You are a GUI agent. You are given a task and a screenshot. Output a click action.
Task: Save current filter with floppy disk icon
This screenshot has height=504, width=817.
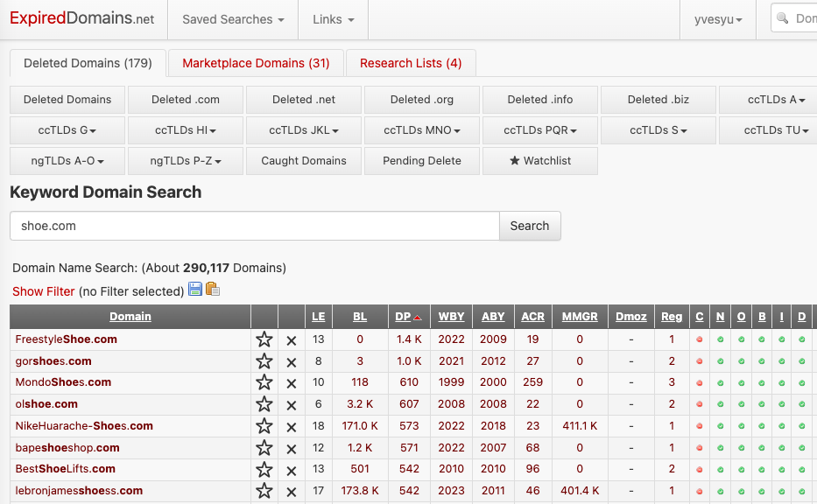click(x=195, y=289)
